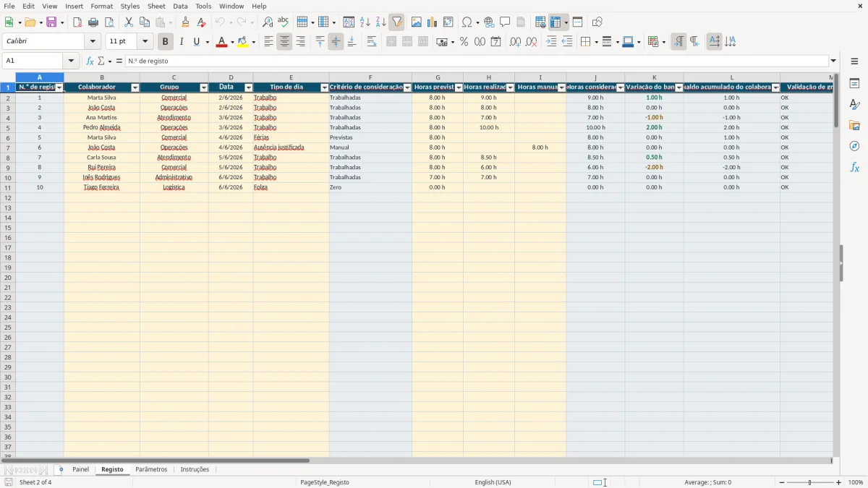Expand the Name Box dropdown
The height and width of the screenshot is (488, 868).
point(71,61)
